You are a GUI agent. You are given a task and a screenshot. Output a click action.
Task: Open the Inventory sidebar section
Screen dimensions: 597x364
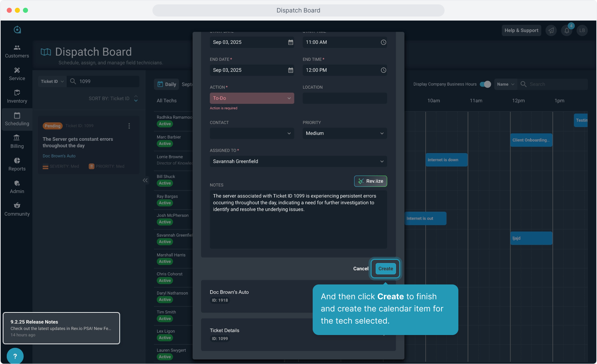coord(17,96)
